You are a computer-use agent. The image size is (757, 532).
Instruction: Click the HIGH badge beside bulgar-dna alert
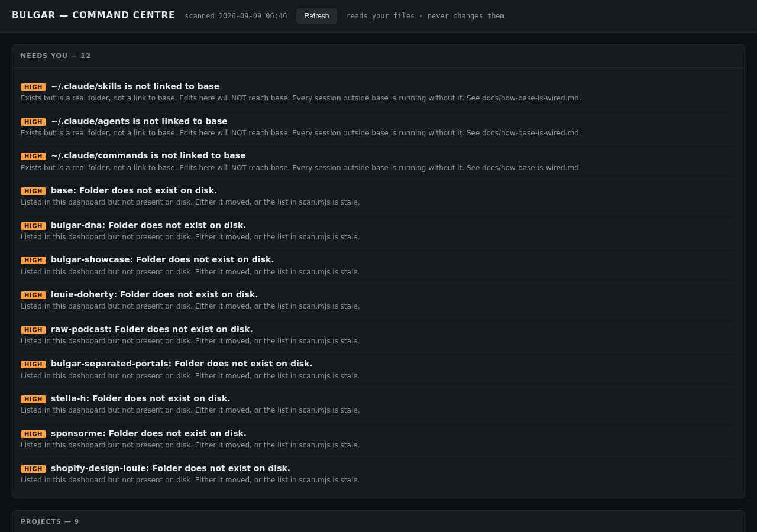(x=33, y=226)
